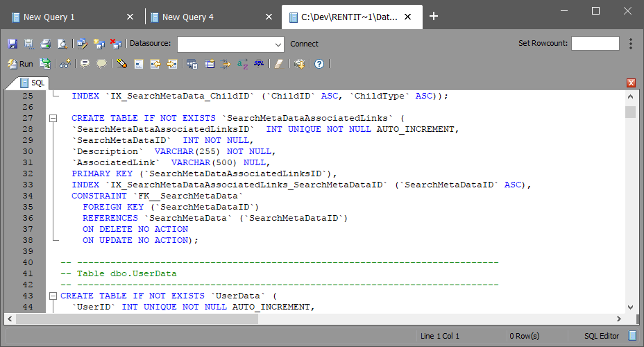The width and height of the screenshot is (644, 347).
Task: Click 'Line 1 Col 1' in status bar
Action: coord(440,336)
